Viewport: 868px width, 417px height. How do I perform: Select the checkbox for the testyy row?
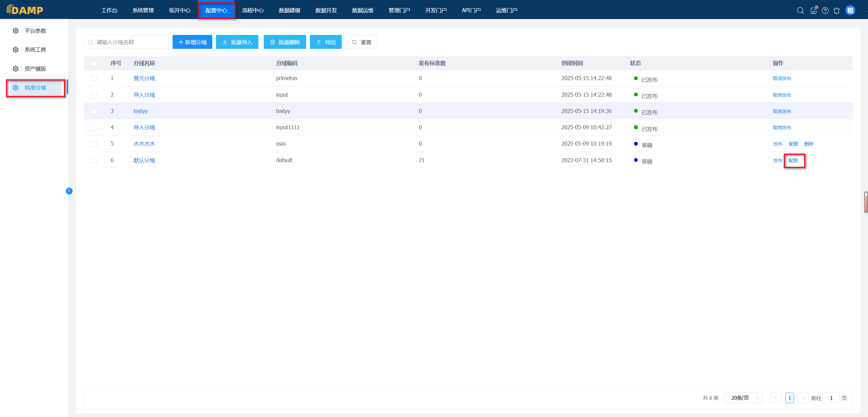coord(94,111)
